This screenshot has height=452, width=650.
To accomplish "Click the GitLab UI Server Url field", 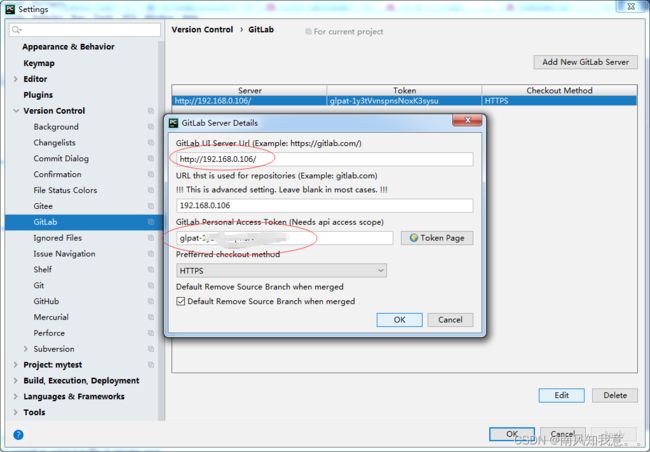I will click(325, 159).
